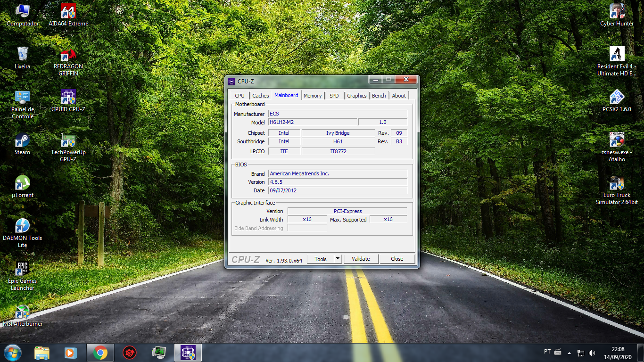Select the zsnesw.exe Atalho shortcut

pyautogui.click(x=617, y=148)
